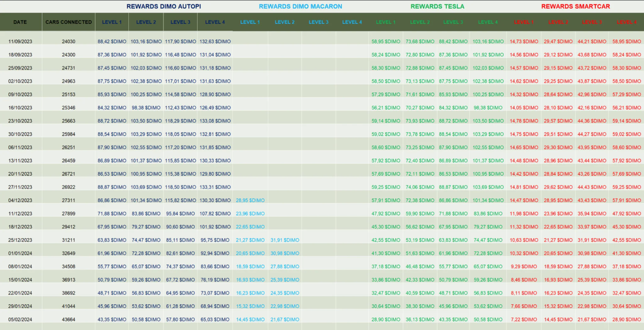
Task: Select Smartcar cell 7,22 $DIMO
Action: tap(524, 319)
